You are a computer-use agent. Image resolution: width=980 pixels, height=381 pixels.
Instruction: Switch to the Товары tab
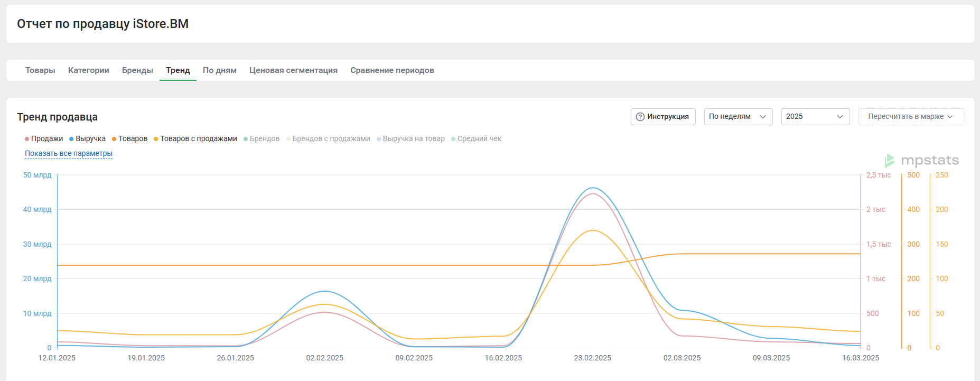click(x=40, y=70)
